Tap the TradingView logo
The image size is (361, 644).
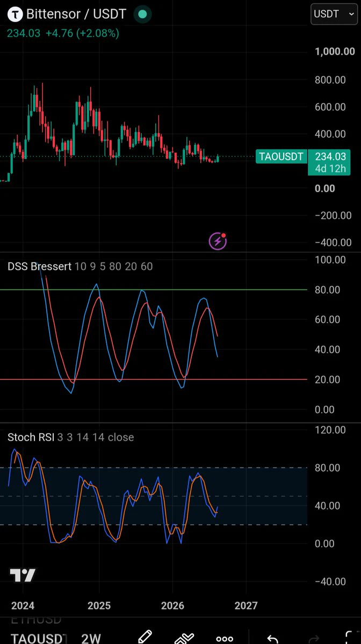coord(23,575)
